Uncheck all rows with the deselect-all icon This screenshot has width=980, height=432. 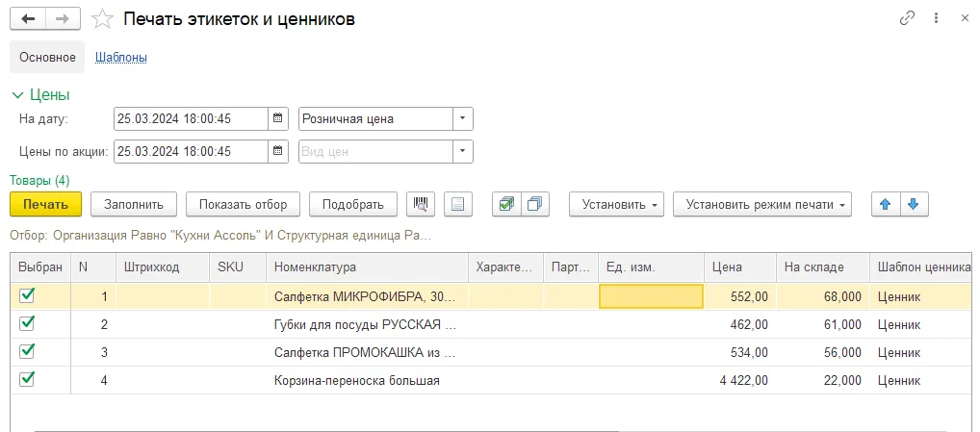click(535, 204)
